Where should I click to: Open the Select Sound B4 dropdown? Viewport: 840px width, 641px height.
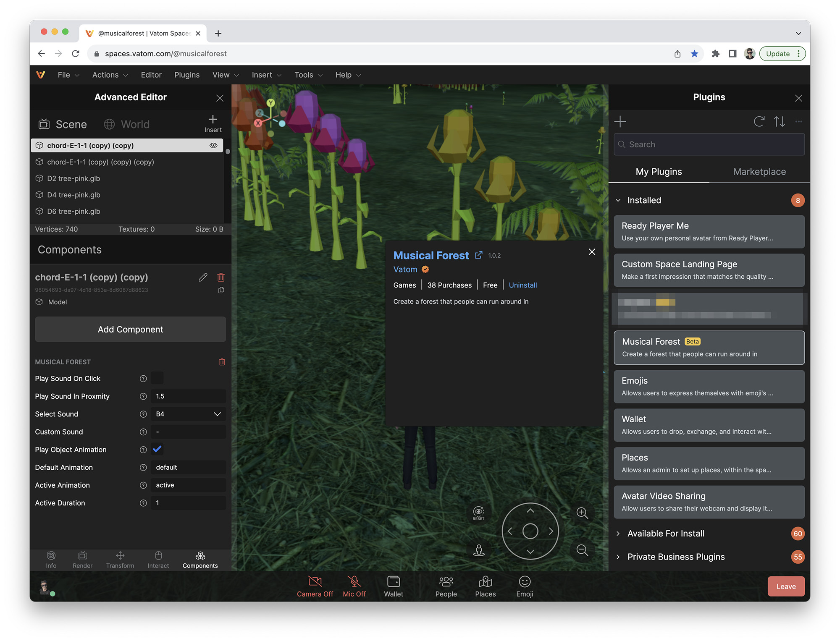(189, 414)
